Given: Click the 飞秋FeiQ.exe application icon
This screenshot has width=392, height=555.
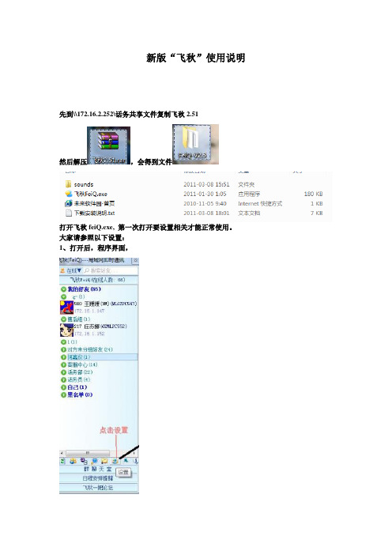Looking at the screenshot, I should 68,194.
